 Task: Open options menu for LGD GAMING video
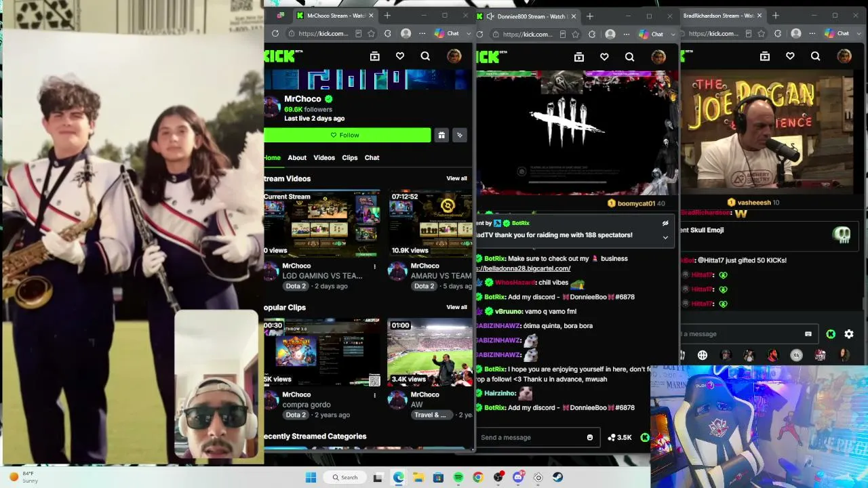coord(374,266)
